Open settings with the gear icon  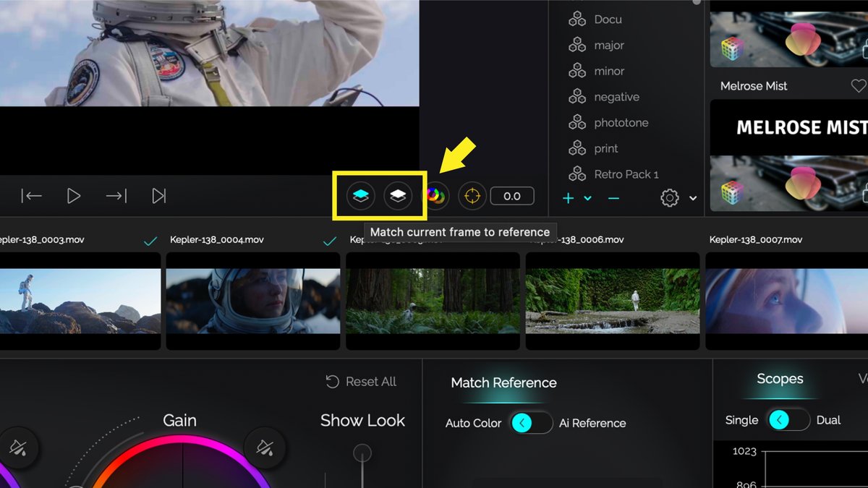click(670, 198)
